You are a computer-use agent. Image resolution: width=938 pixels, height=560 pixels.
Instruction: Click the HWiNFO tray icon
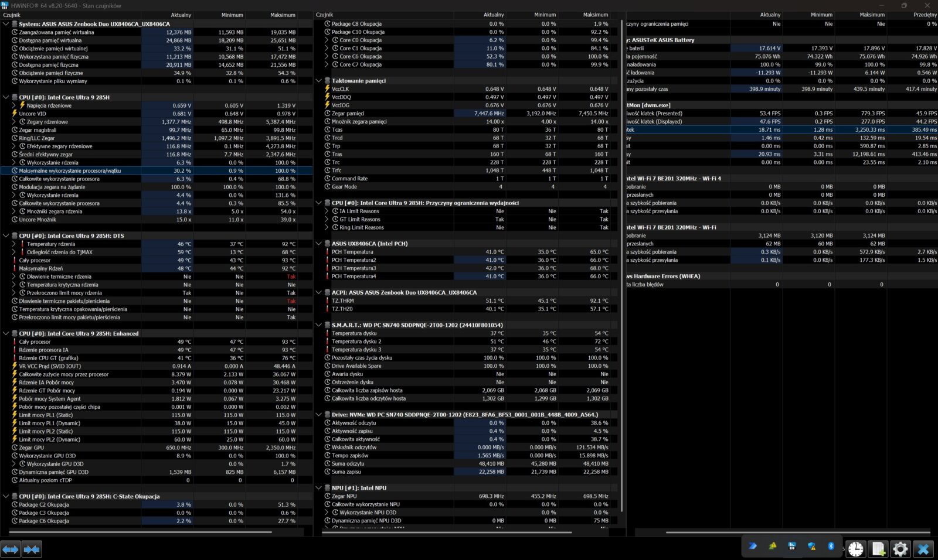(x=792, y=546)
